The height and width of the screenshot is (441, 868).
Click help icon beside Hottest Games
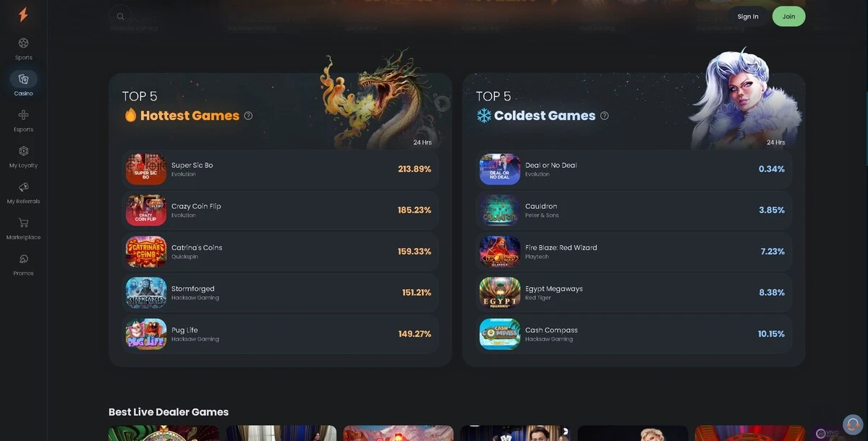pos(248,116)
